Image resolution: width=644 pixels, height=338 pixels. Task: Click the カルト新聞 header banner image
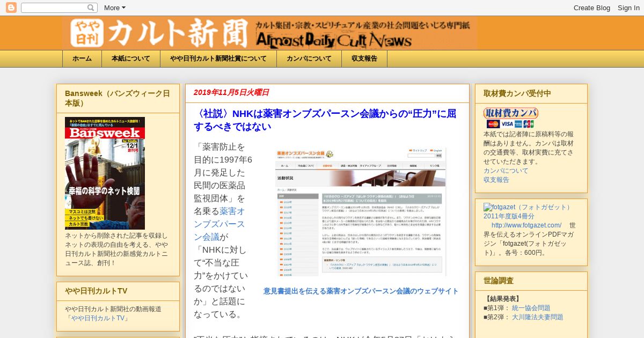269,33
